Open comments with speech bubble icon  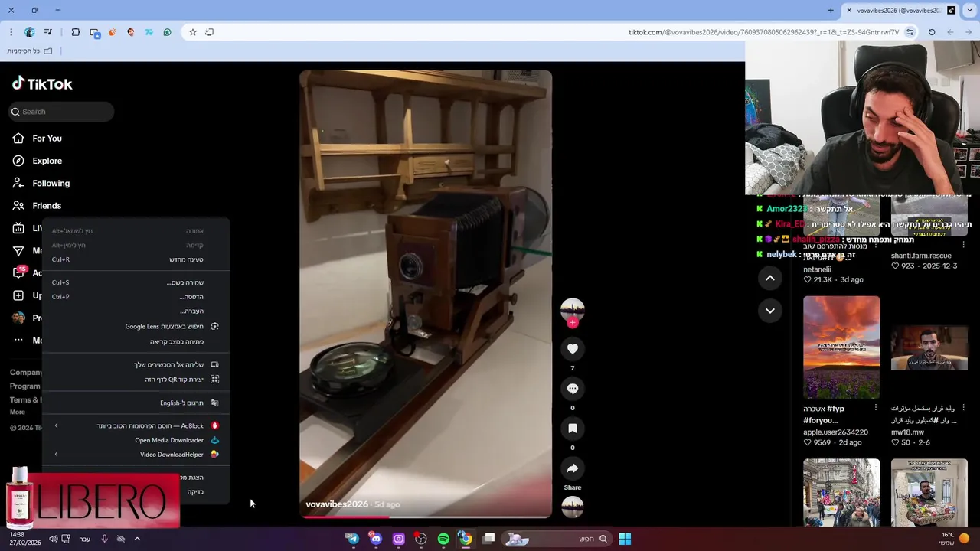pos(572,389)
